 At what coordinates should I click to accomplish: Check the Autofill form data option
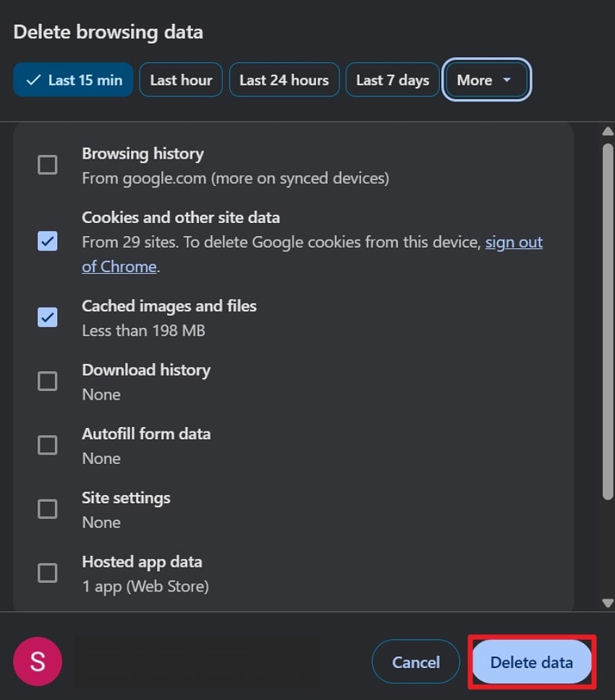[x=47, y=444]
